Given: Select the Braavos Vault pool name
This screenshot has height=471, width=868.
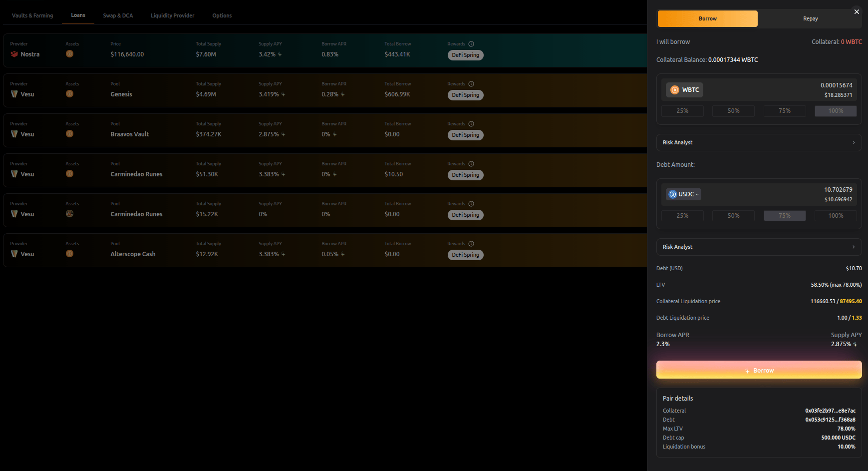Looking at the screenshot, I should tap(130, 134).
